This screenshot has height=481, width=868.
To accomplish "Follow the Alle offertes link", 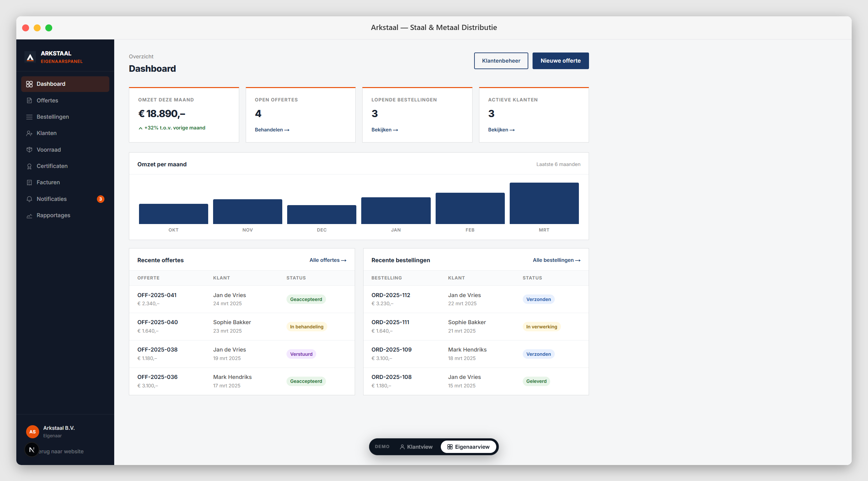I will point(328,260).
